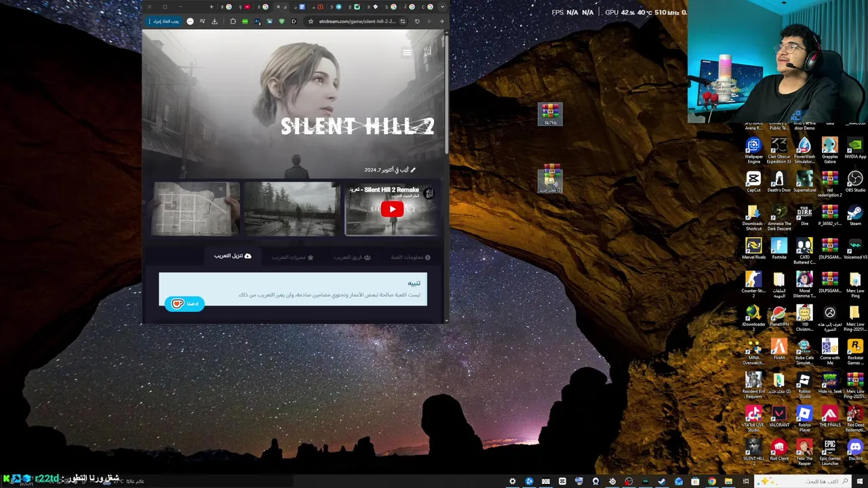
Task: Click the blue profile action button
Action: point(163,21)
